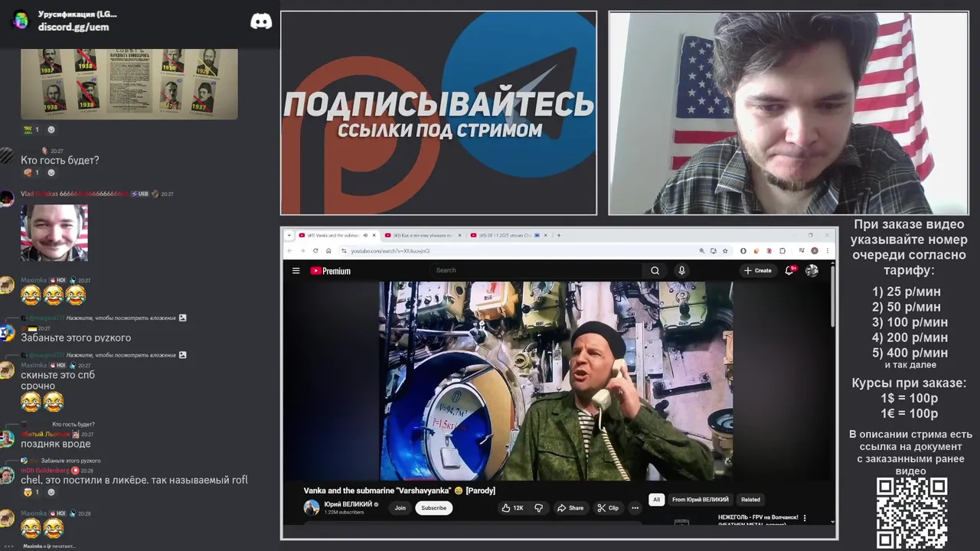Click the '1.22M subscribers' count
The height and width of the screenshot is (551, 980).
coord(344,513)
